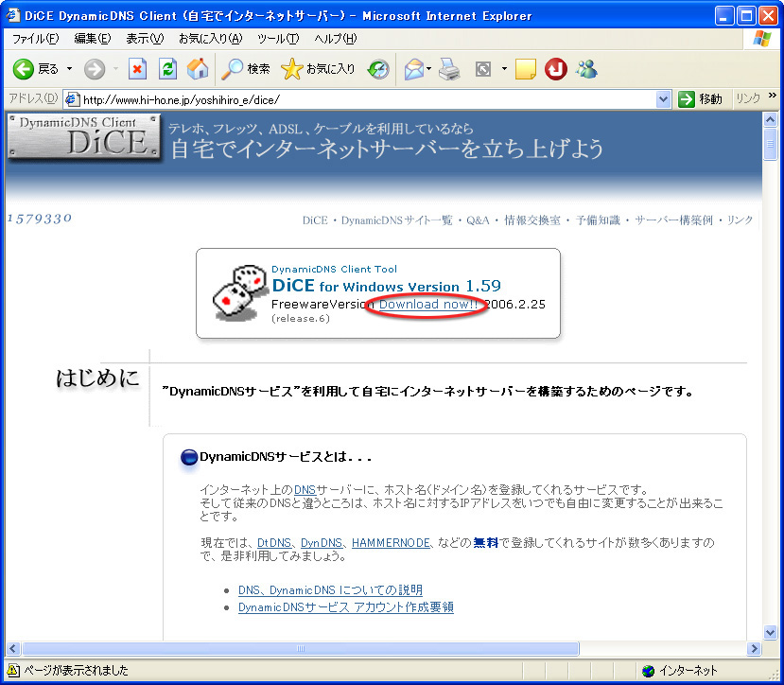Open Search (検索) magnifier button
Viewport: 784px width, 685px height.
coord(246,69)
